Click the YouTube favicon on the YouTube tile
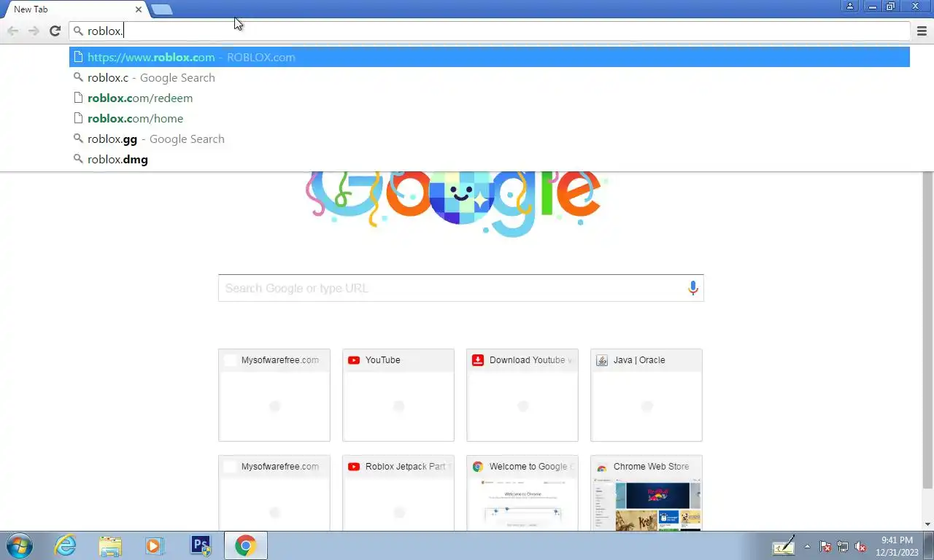 point(354,360)
